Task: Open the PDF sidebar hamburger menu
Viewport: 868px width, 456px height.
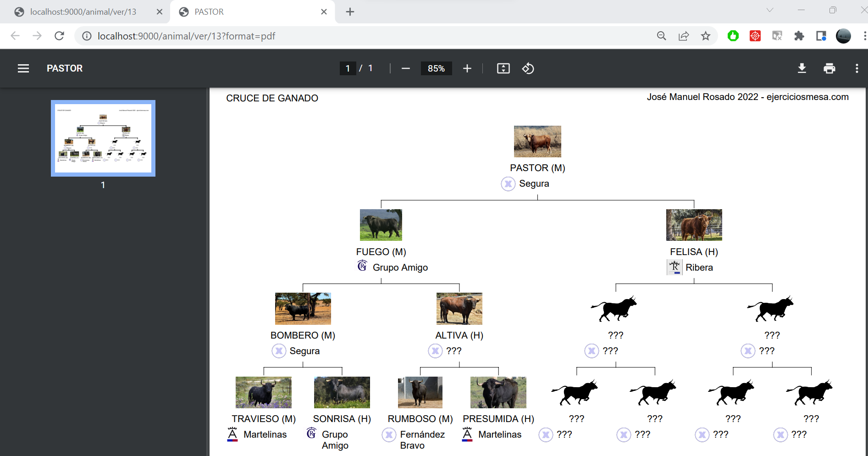Action: click(23, 68)
